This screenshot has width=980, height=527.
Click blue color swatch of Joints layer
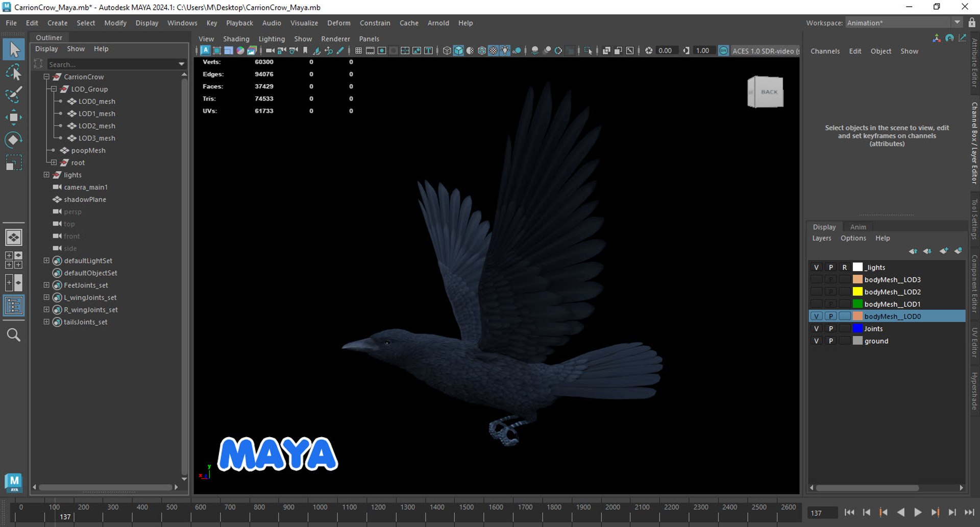click(857, 328)
